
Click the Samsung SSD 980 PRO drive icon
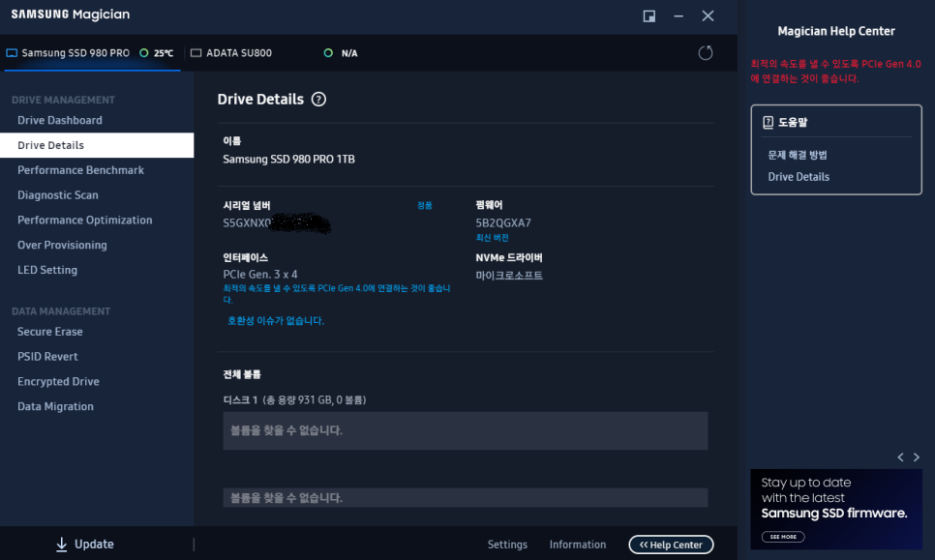(12, 53)
